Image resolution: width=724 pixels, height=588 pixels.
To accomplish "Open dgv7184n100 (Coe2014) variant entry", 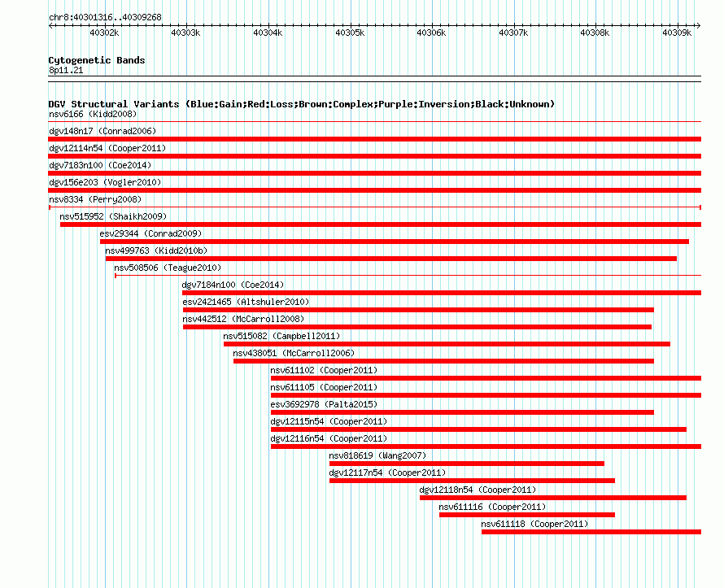I will 233,285.
